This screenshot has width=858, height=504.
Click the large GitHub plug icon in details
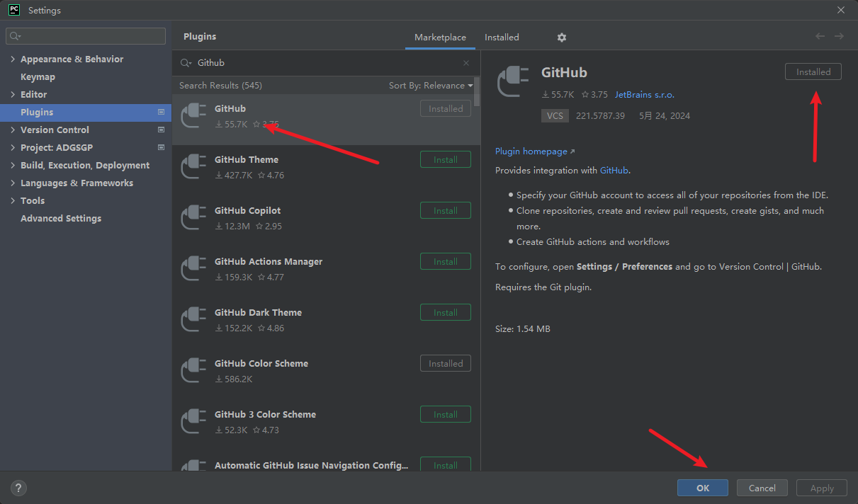pyautogui.click(x=513, y=81)
